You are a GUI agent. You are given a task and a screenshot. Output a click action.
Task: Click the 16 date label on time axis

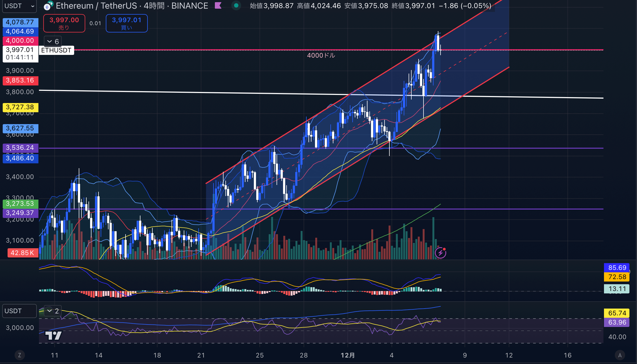(568, 355)
